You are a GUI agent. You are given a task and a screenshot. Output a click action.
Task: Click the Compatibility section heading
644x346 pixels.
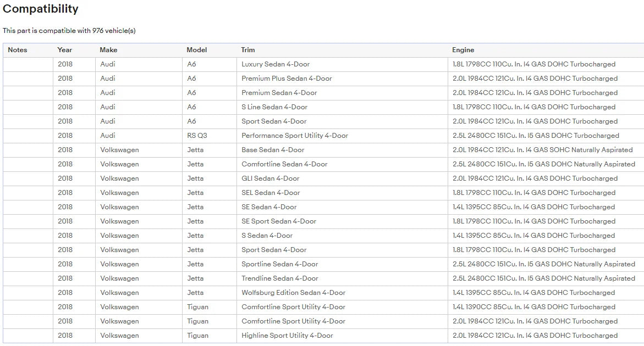[x=40, y=9]
